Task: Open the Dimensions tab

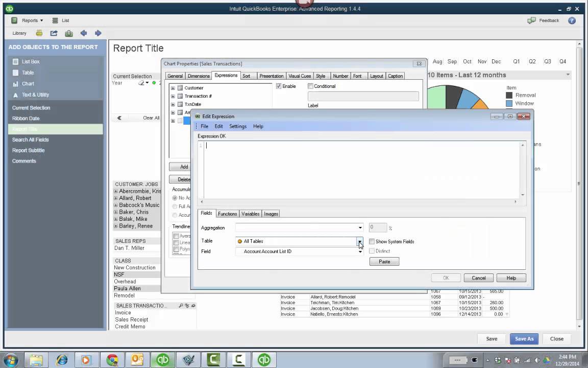Action: 199,76
